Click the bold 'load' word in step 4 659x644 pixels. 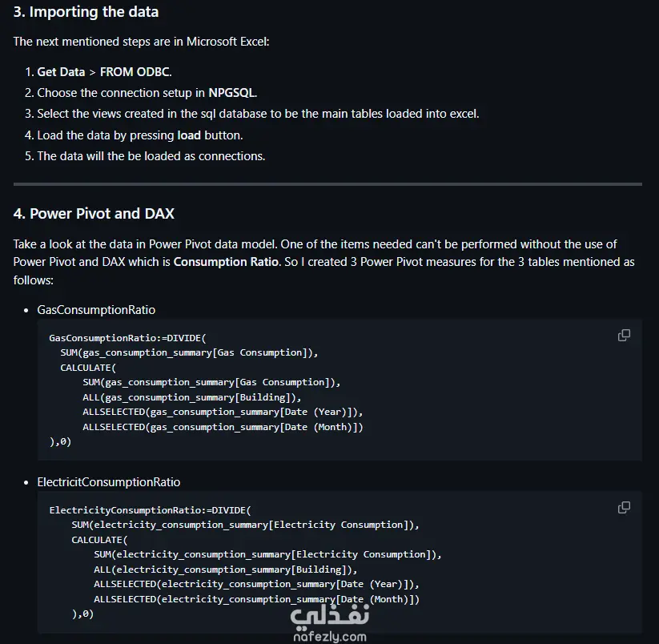point(189,135)
